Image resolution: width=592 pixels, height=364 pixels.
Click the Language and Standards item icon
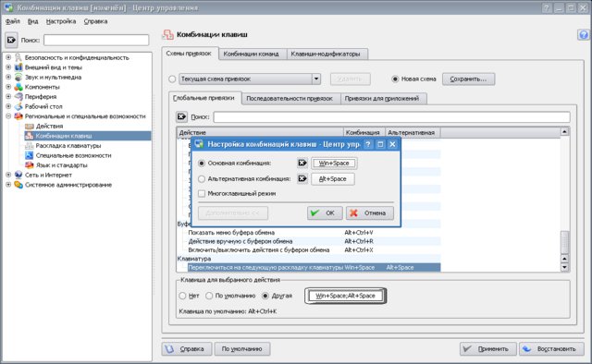[29, 165]
